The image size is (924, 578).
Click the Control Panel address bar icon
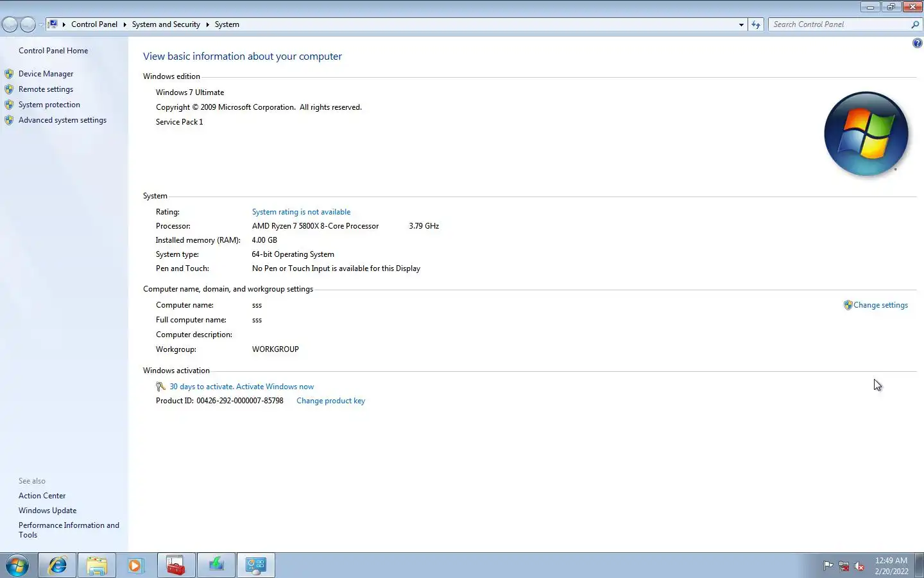click(x=53, y=24)
